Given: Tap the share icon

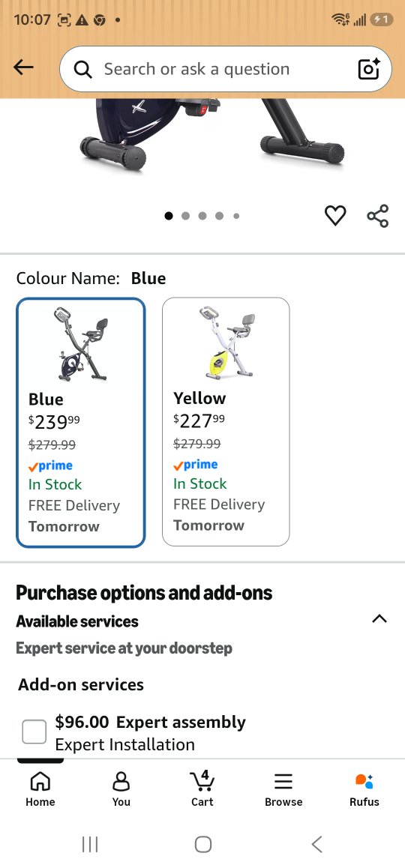Looking at the screenshot, I should (378, 216).
